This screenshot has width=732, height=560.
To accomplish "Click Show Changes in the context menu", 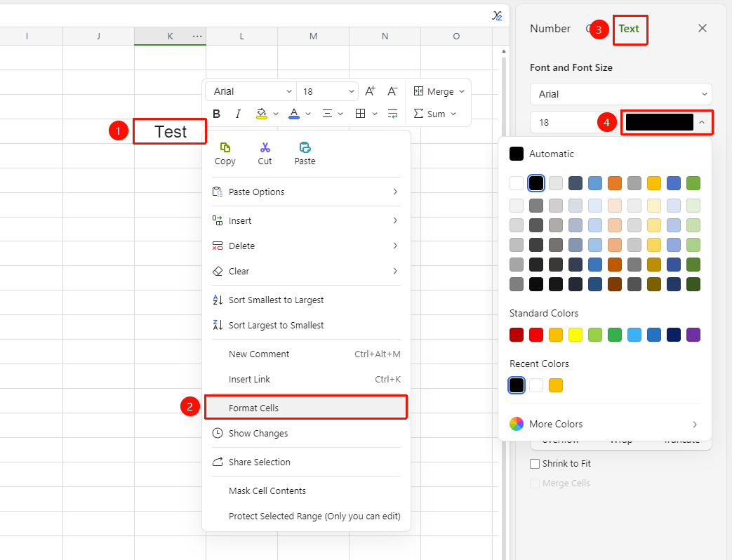I will 306,434.
